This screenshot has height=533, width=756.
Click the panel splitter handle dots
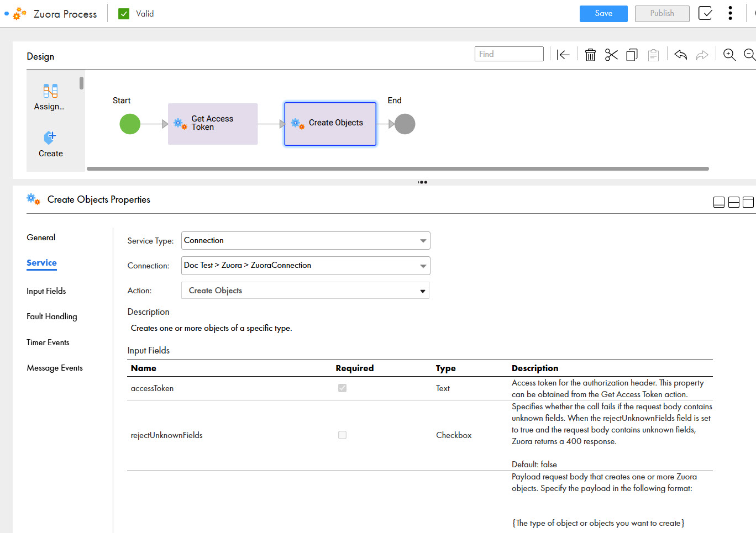click(x=423, y=182)
